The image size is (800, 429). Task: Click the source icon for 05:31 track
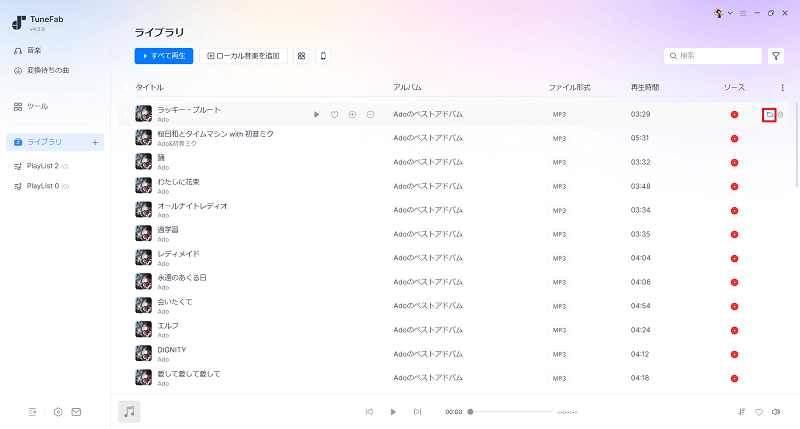pos(734,138)
